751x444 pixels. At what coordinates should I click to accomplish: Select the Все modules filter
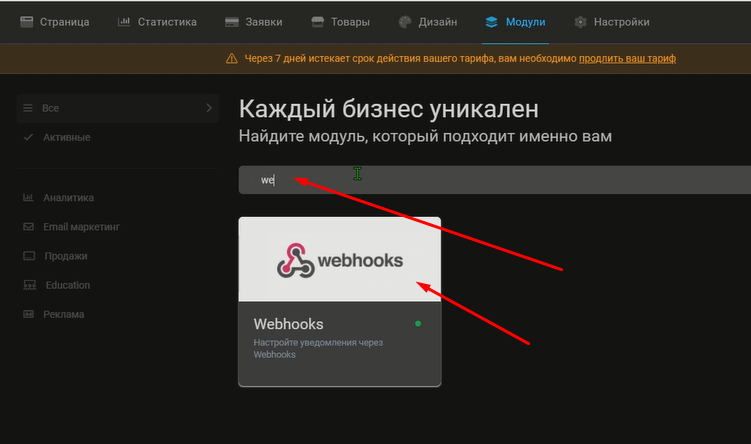point(50,107)
